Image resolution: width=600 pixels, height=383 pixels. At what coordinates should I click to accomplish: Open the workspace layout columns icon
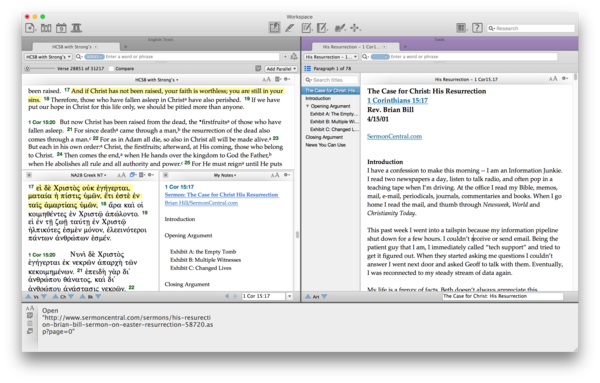[x=461, y=28]
